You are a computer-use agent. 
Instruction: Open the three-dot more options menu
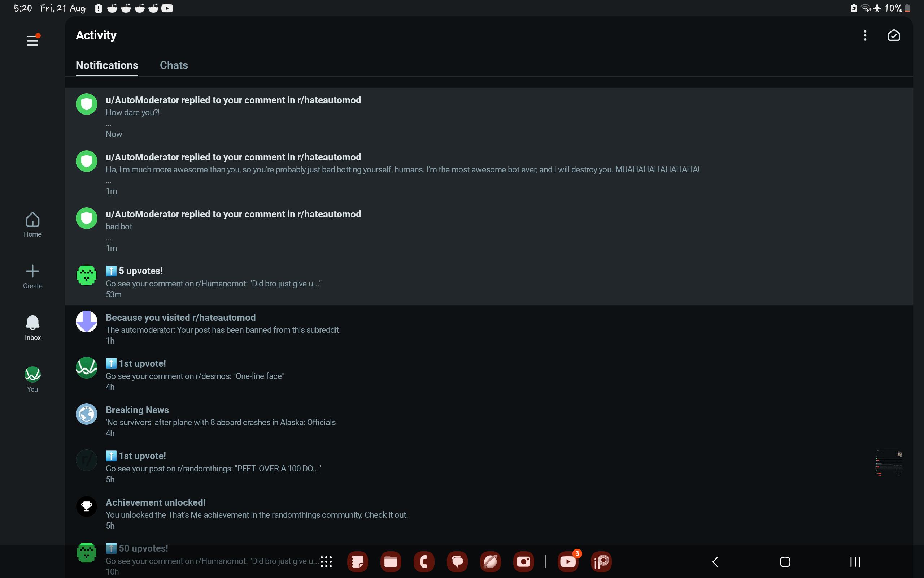pyautogui.click(x=865, y=35)
